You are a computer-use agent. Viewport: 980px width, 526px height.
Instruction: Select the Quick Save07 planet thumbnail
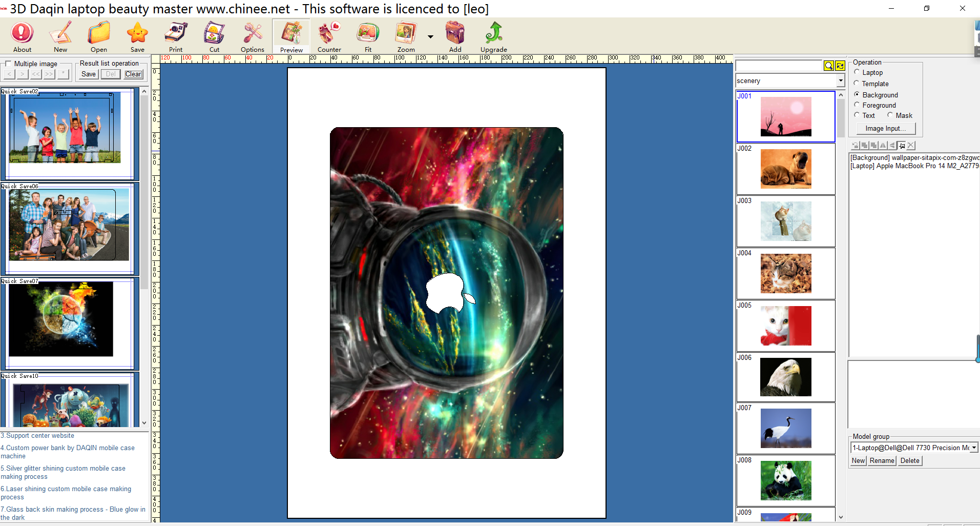[x=69, y=323]
